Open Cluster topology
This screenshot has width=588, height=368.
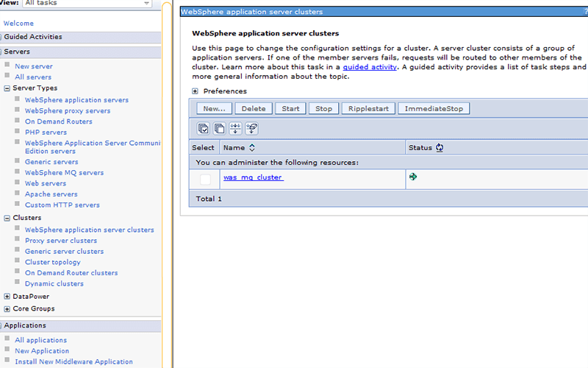pos(52,262)
